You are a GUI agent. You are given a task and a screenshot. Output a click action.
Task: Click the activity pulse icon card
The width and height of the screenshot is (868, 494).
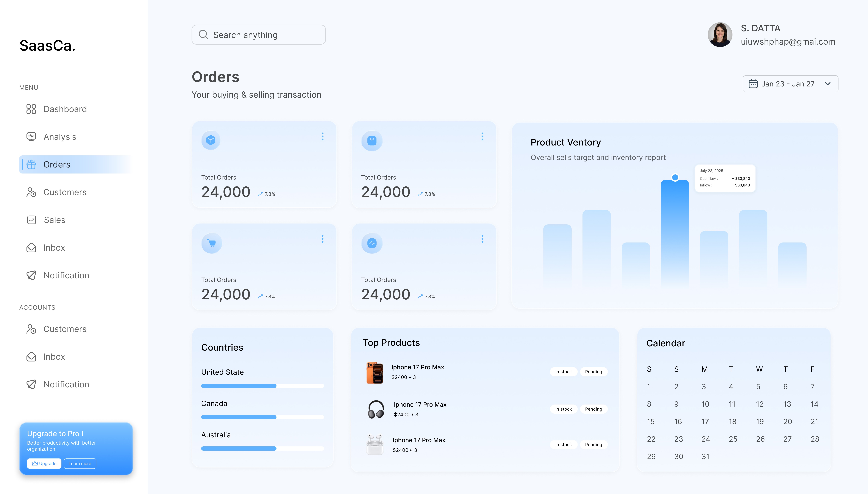(x=372, y=243)
